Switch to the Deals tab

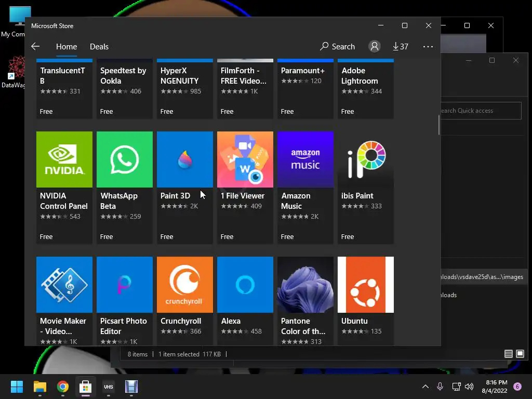tap(99, 46)
